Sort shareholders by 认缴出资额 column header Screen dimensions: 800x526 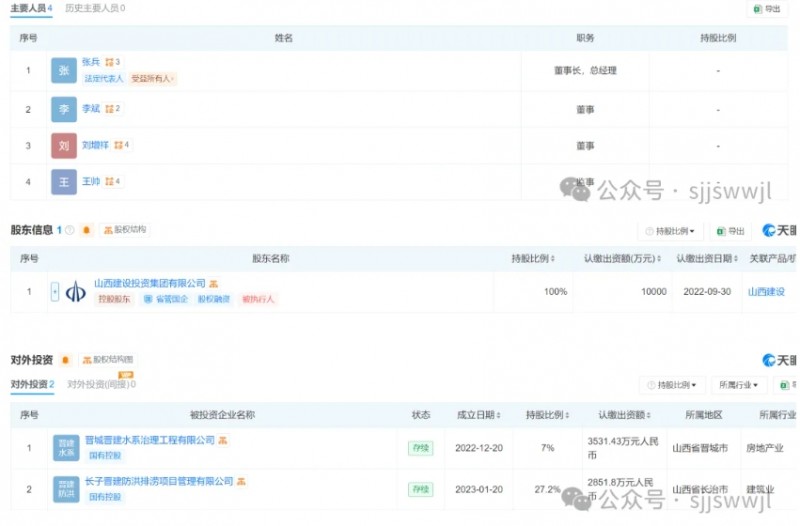(624, 259)
